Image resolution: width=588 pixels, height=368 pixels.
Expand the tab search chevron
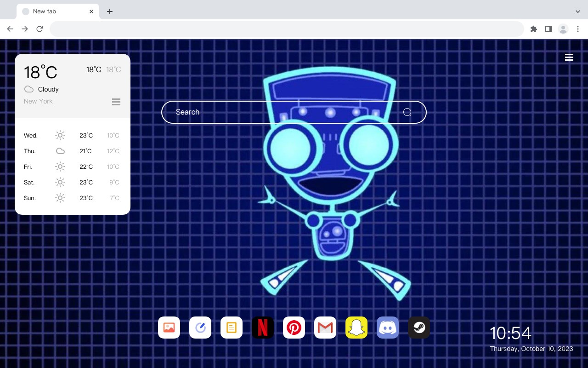pyautogui.click(x=578, y=11)
